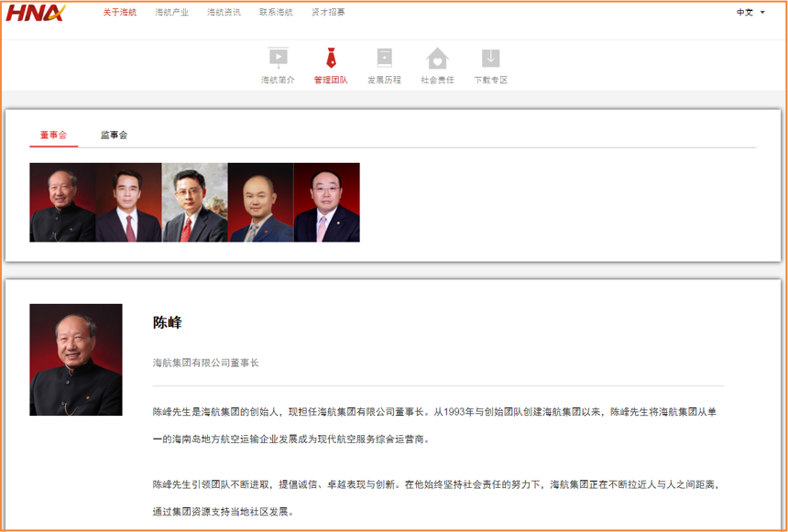788x532 pixels.
Task: Click the 海航集团有限公司董事长 title text
Action: click(x=205, y=363)
